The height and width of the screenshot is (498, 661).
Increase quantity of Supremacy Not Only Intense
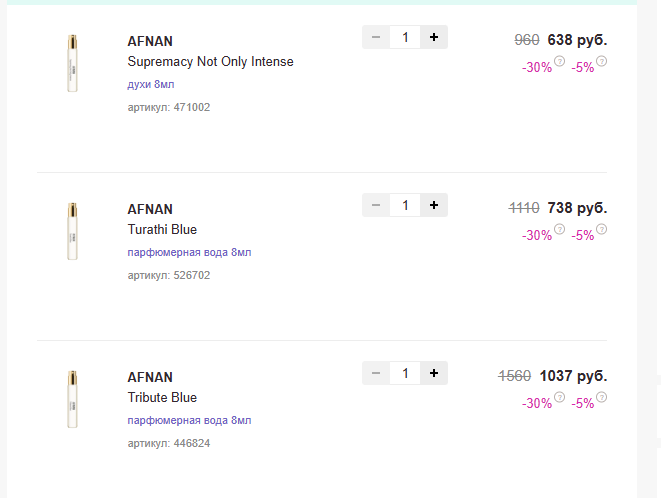[x=434, y=37]
